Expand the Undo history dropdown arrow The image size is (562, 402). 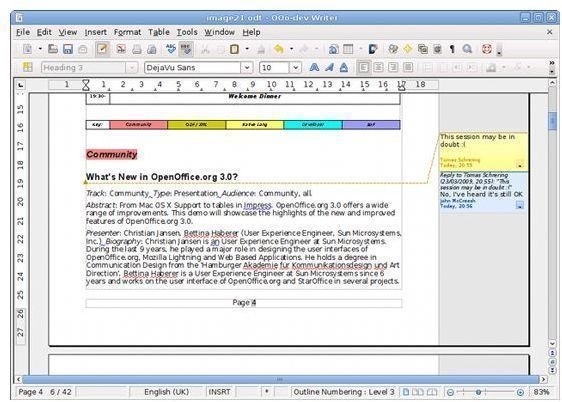coord(291,49)
